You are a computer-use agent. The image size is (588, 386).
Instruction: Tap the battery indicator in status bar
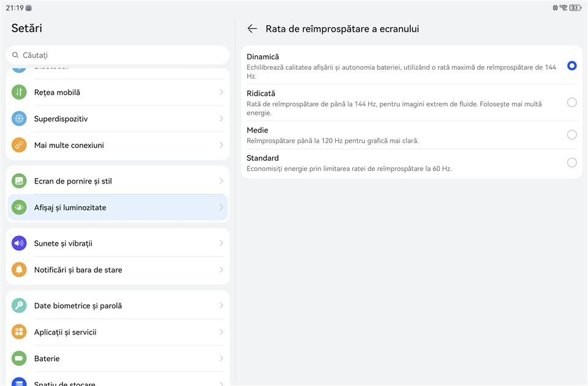tap(575, 8)
